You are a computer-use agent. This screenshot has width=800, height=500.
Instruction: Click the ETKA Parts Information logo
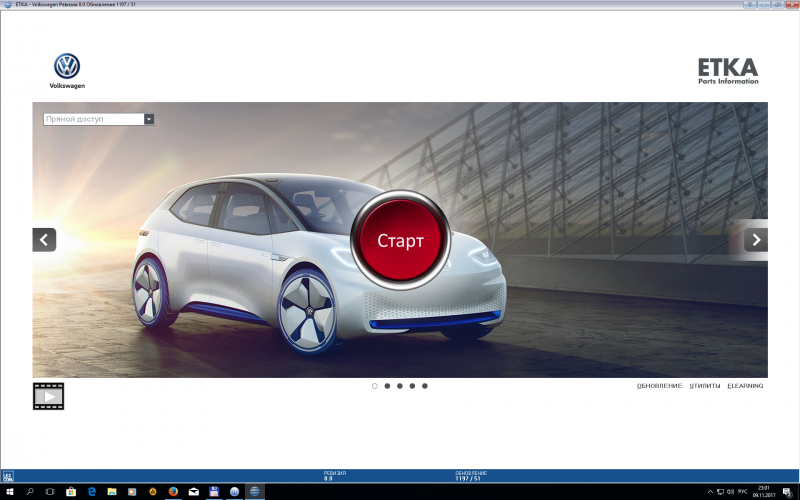tap(728, 70)
